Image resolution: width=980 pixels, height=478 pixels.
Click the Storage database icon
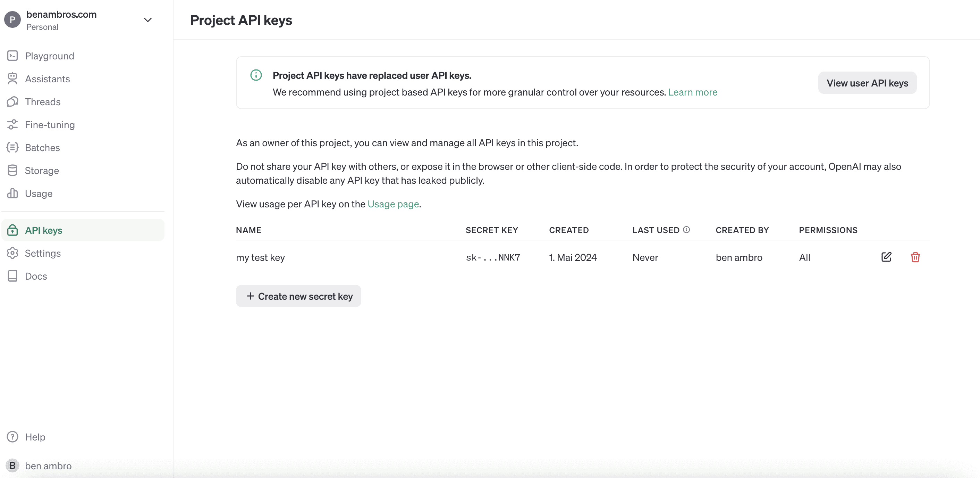coord(12,170)
